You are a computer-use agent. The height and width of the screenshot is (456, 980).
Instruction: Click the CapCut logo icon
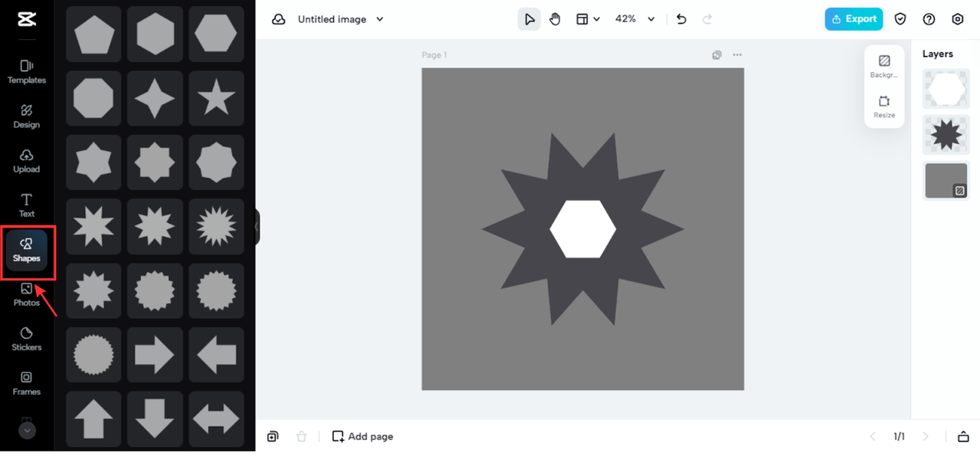coord(26,19)
